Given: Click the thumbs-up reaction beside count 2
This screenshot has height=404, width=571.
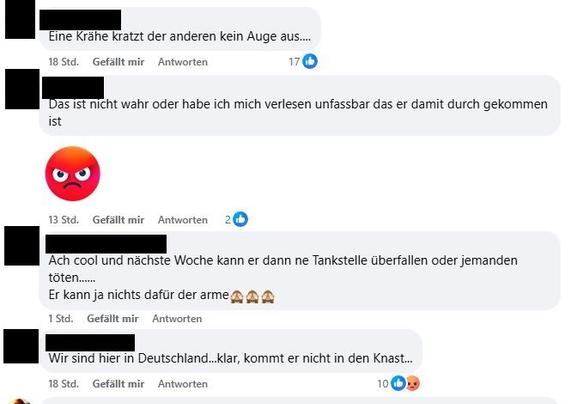Looking at the screenshot, I should (240, 219).
